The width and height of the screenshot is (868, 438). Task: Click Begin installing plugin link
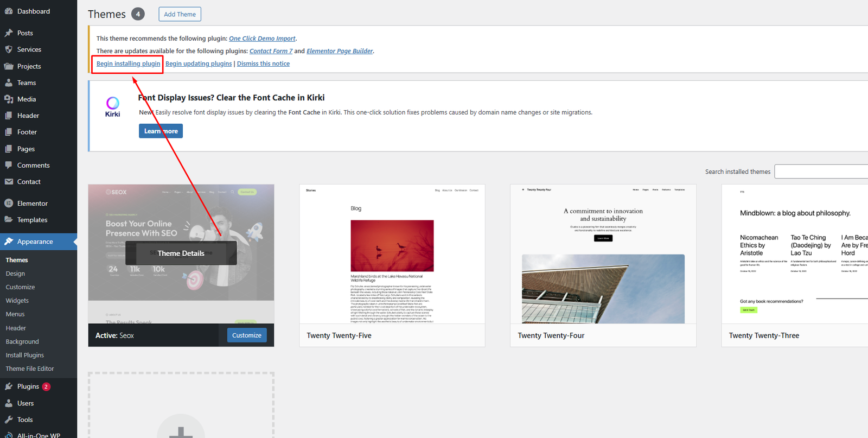tap(128, 64)
